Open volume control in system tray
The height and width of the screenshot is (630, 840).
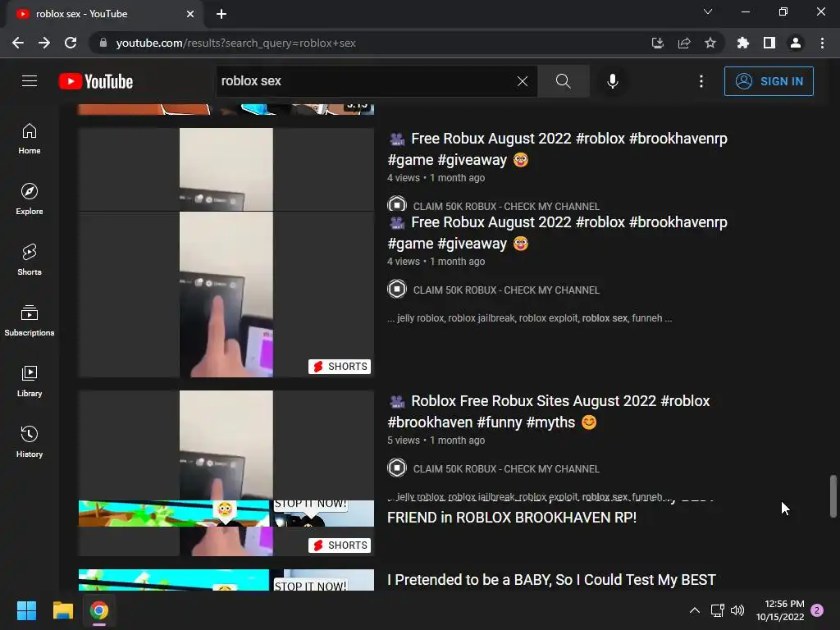click(737, 610)
